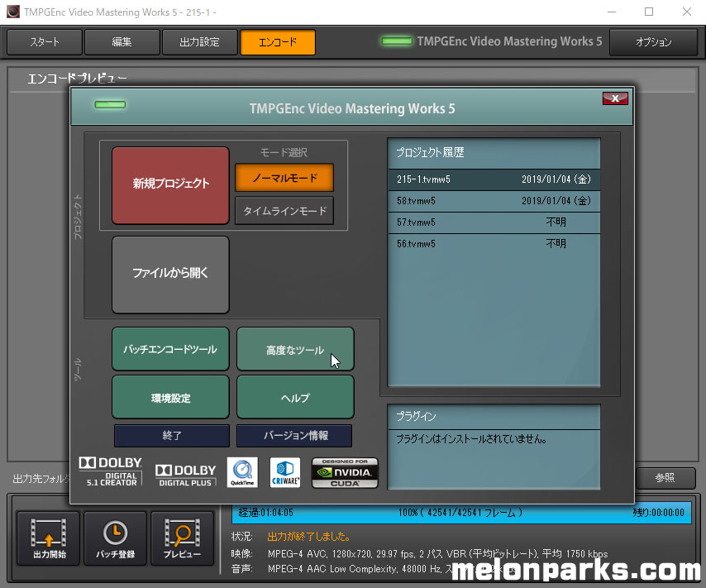This screenshot has height=588, width=706.
Task: Click the TMPGEnc app icon in title bar
Action: tap(13, 12)
